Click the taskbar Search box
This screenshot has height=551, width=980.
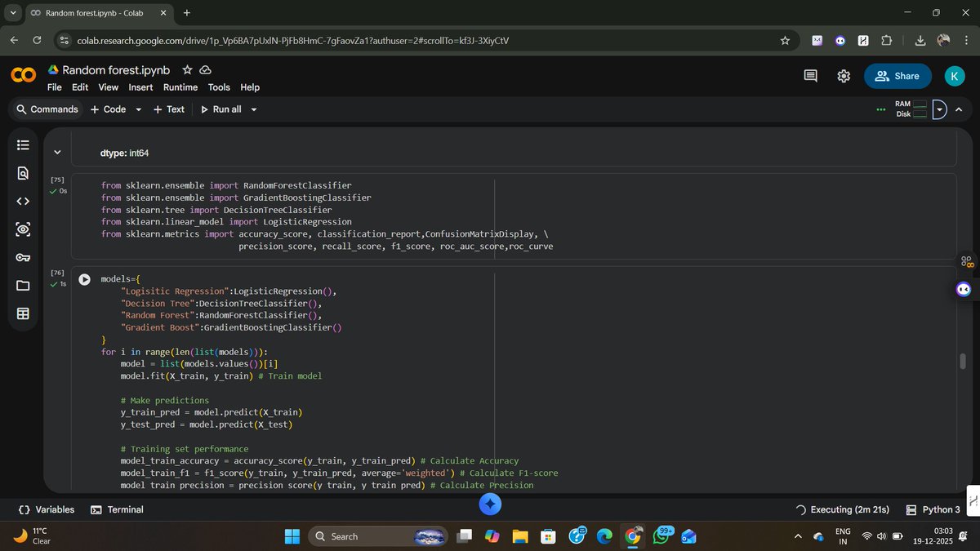[x=379, y=536]
